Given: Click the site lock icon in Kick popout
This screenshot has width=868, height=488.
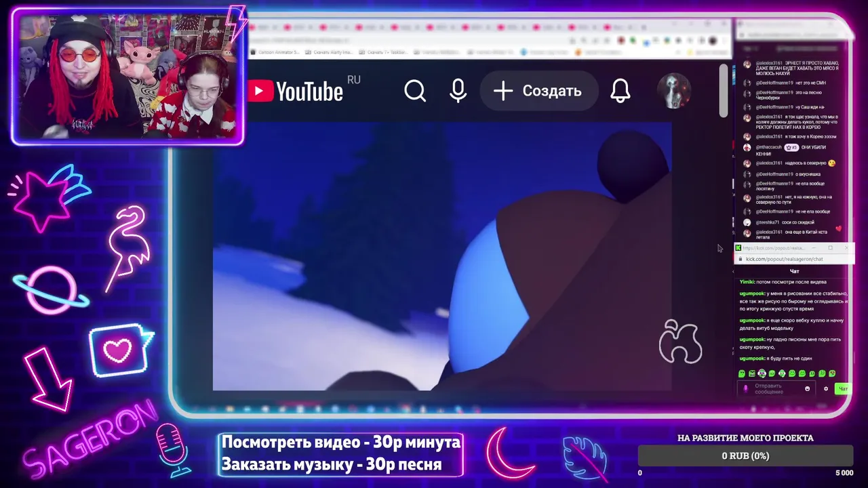Looking at the screenshot, I should [x=741, y=259].
